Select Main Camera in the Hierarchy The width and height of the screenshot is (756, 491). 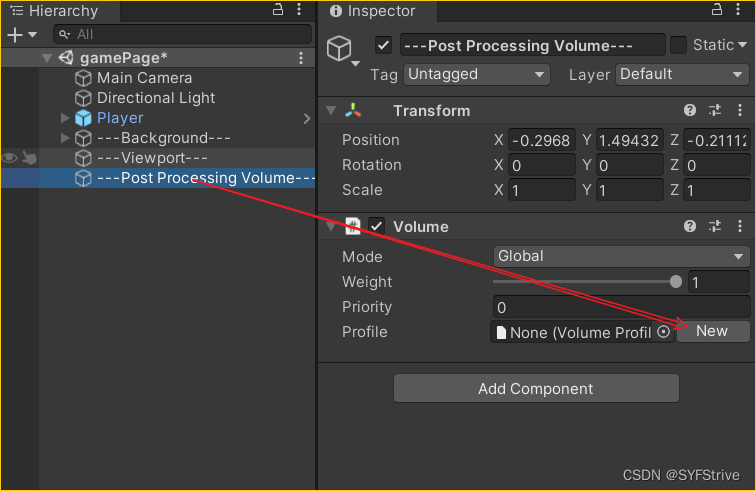coord(144,78)
